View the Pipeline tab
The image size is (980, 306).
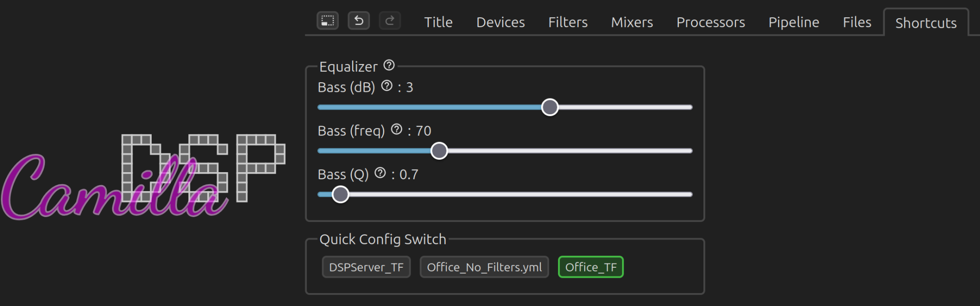click(x=794, y=22)
